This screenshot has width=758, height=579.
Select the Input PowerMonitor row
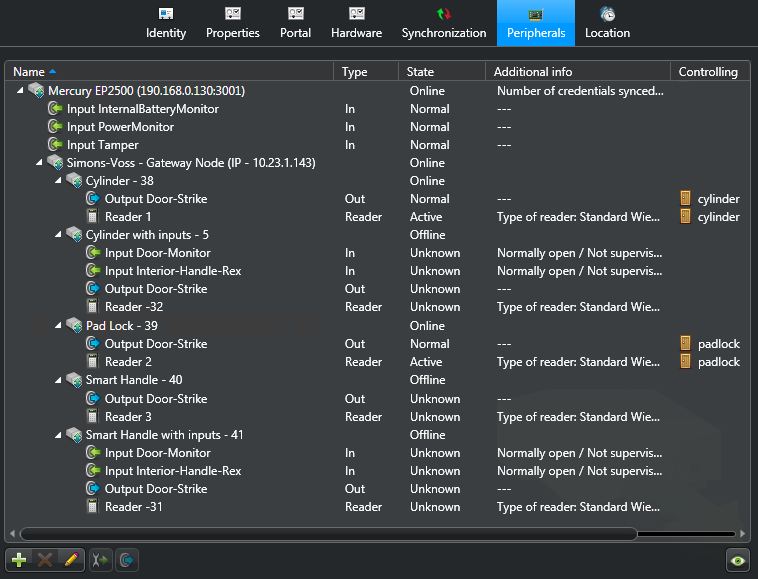click(120, 127)
